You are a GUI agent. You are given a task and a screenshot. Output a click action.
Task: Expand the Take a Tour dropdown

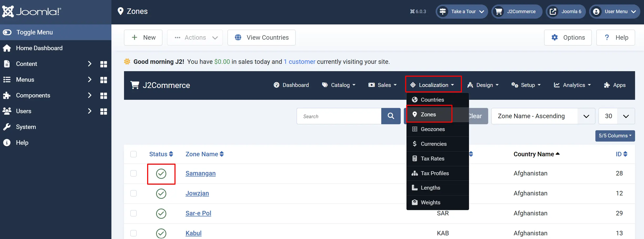click(462, 12)
